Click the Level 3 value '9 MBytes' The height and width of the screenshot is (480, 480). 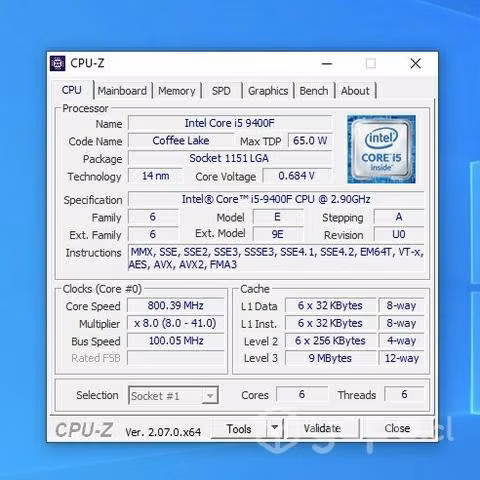pos(330,358)
